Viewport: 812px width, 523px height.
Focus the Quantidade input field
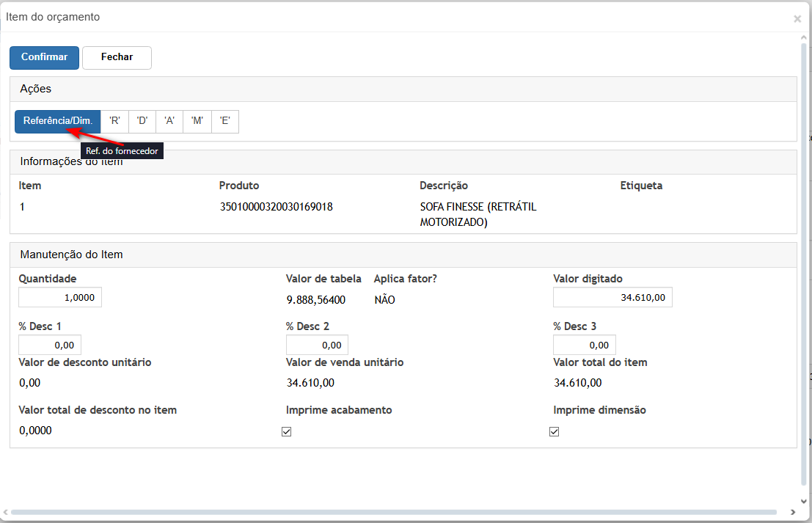60,297
